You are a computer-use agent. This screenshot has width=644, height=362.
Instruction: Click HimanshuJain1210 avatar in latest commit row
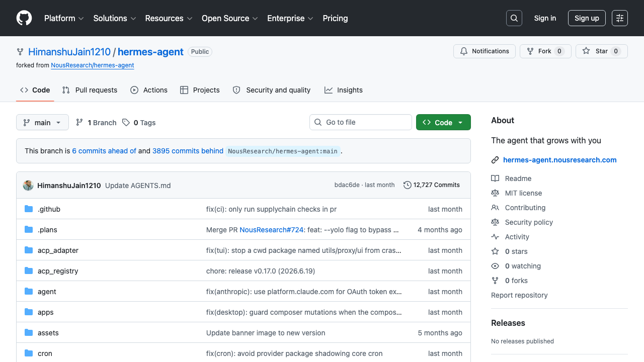[x=28, y=186]
